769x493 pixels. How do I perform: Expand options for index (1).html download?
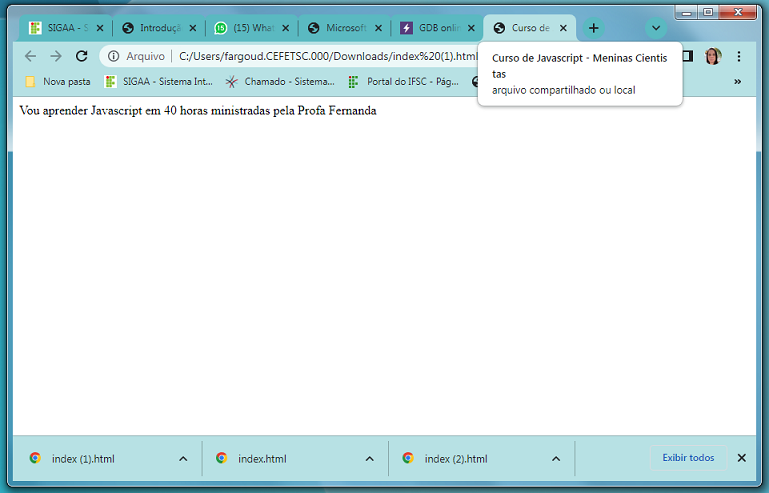click(x=183, y=459)
